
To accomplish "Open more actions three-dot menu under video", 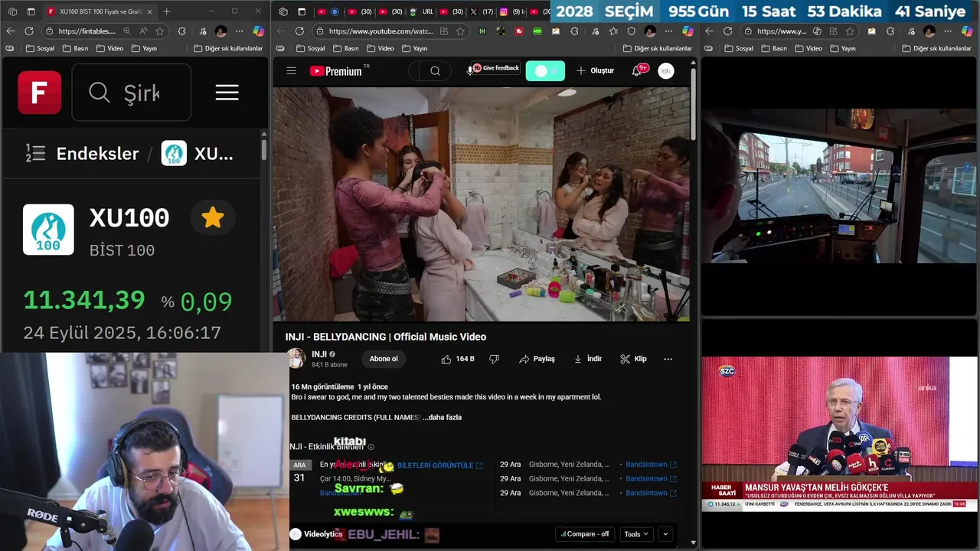I will click(x=668, y=359).
